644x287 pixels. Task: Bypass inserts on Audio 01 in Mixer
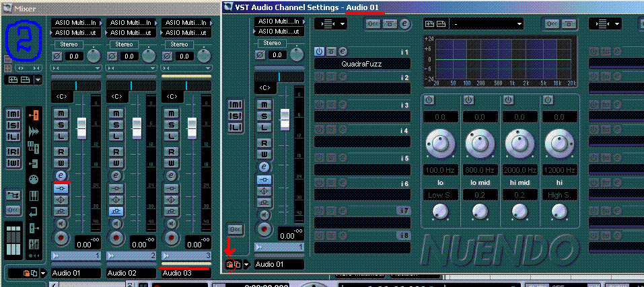61,189
